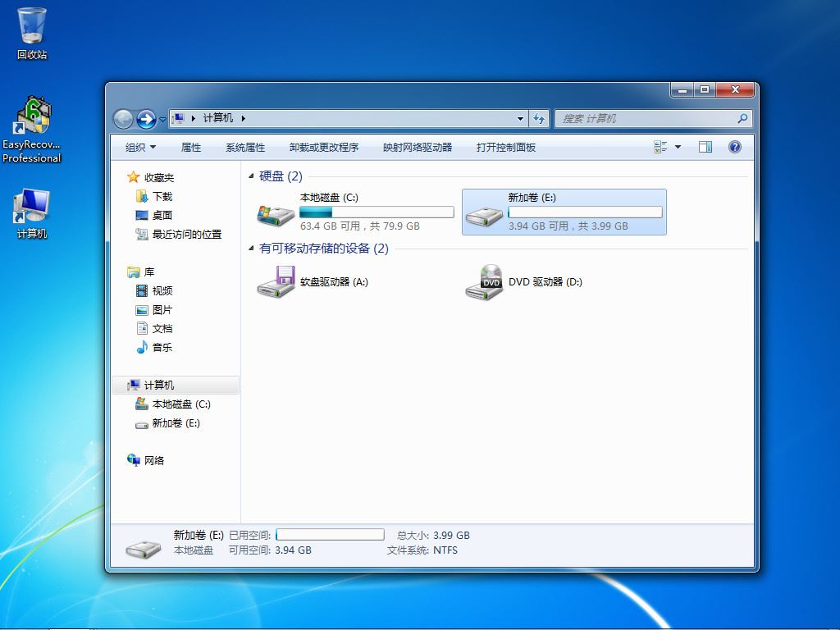
Task: Click the computer icon in address bar
Action: [x=179, y=118]
